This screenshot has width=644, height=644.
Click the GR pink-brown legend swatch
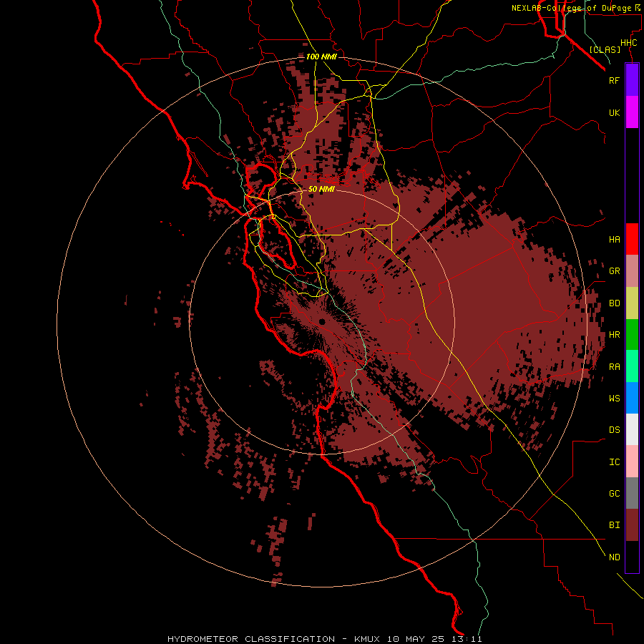click(632, 271)
